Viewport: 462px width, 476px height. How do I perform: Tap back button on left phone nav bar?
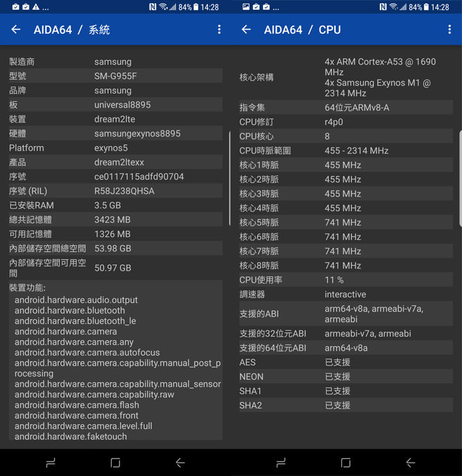click(180, 463)
